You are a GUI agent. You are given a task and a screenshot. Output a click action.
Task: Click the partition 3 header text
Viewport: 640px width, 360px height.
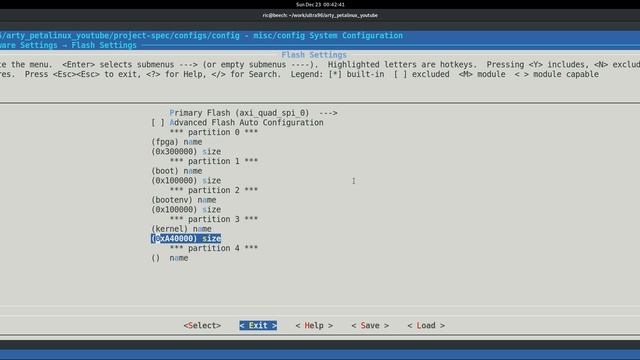(214, 219)
